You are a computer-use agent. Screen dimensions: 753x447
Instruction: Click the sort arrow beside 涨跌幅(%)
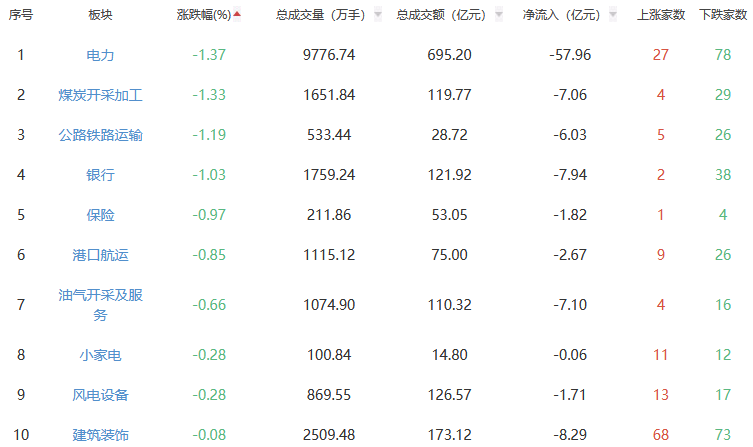tap(237, 14)
